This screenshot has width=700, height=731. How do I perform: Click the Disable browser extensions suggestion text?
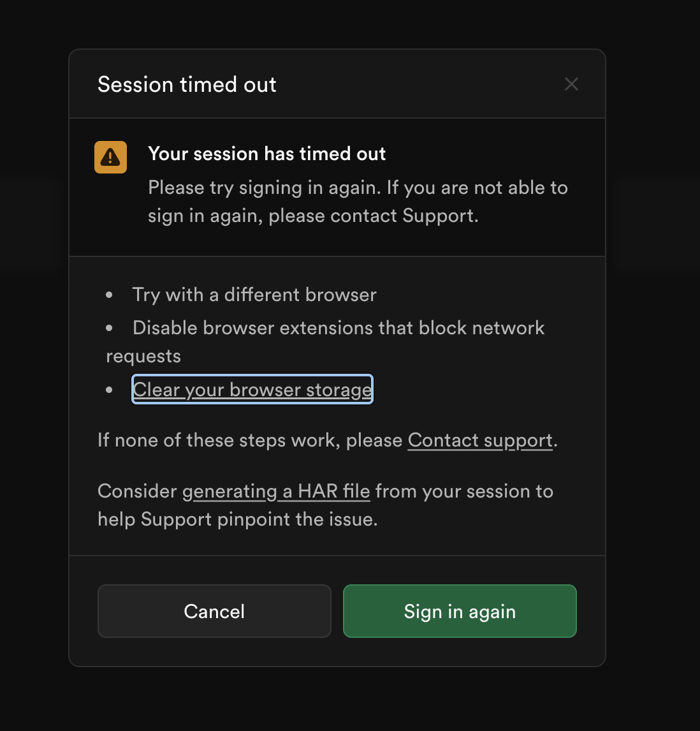tap(338, 328)
